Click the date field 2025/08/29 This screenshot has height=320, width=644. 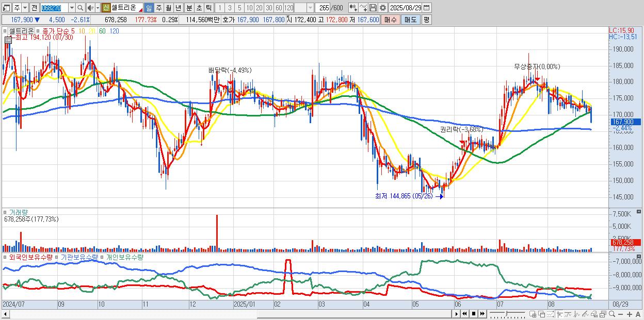[405, 8]
